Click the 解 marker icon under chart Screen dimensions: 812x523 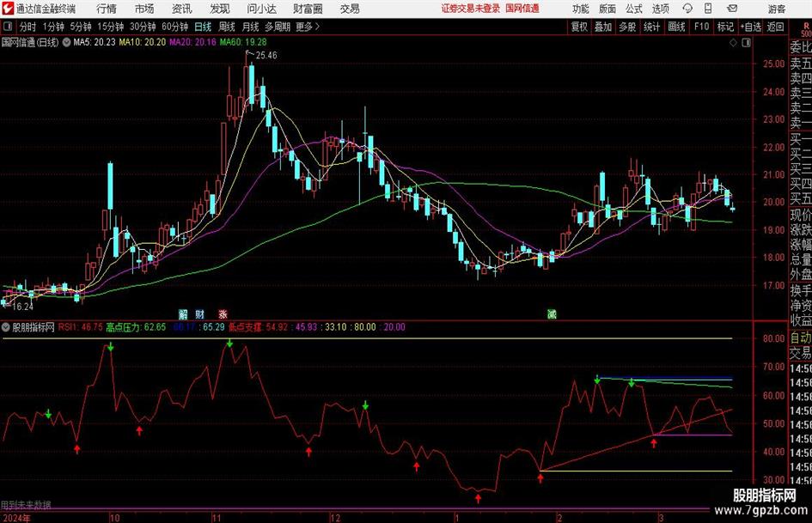pos(183,313)
